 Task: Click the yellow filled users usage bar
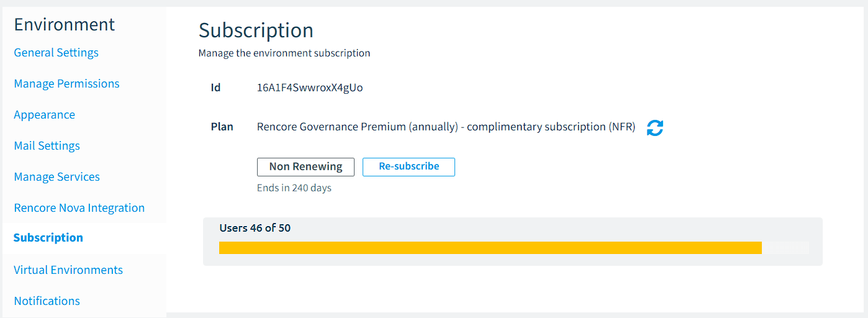tap(491, 248)
